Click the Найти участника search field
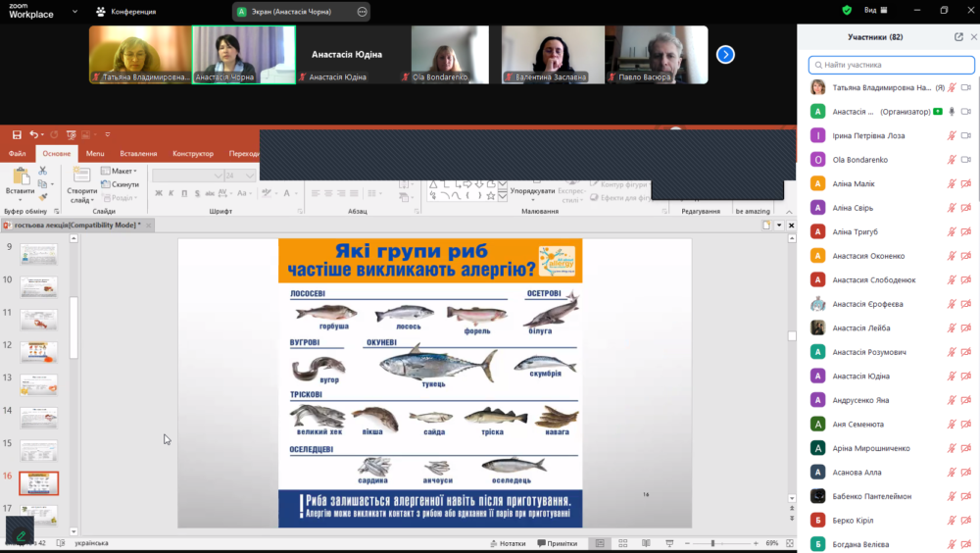980x553 pixels. point(891,65)
